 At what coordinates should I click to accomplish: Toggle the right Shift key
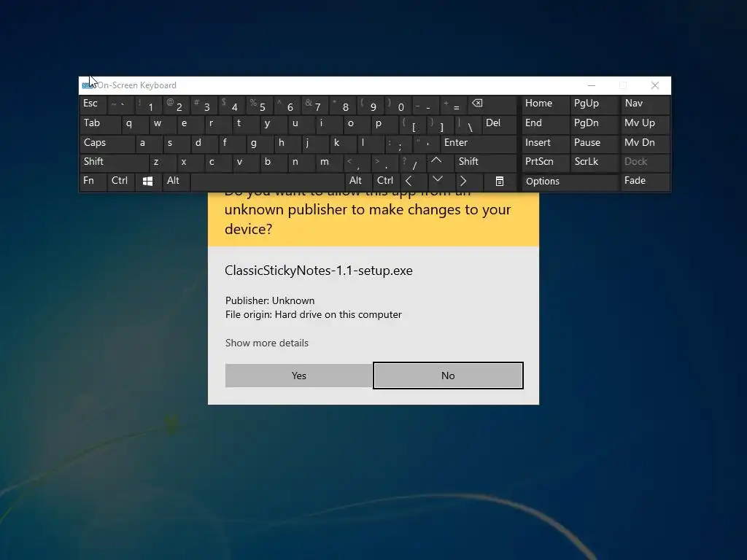tap(485, 163)
